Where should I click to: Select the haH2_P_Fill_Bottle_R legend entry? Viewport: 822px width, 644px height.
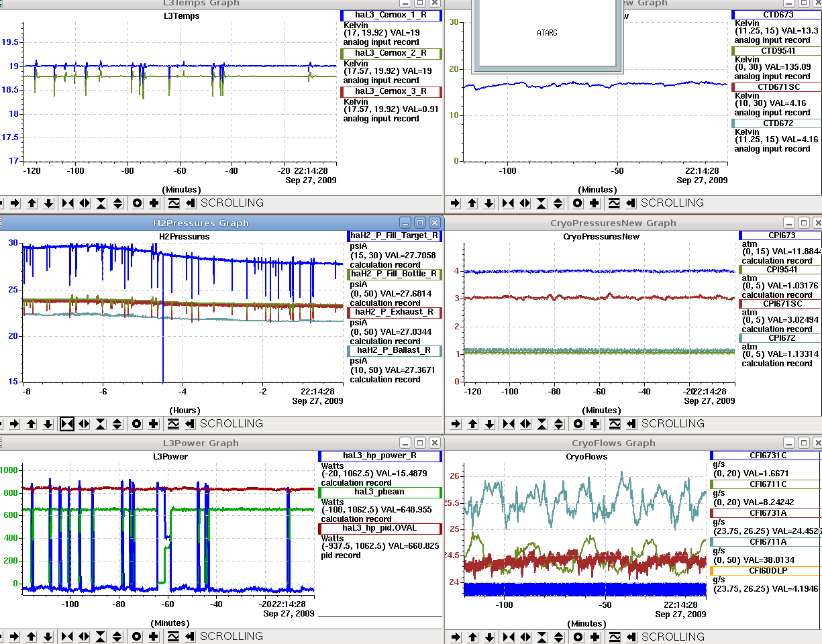[x=395, y=274]
